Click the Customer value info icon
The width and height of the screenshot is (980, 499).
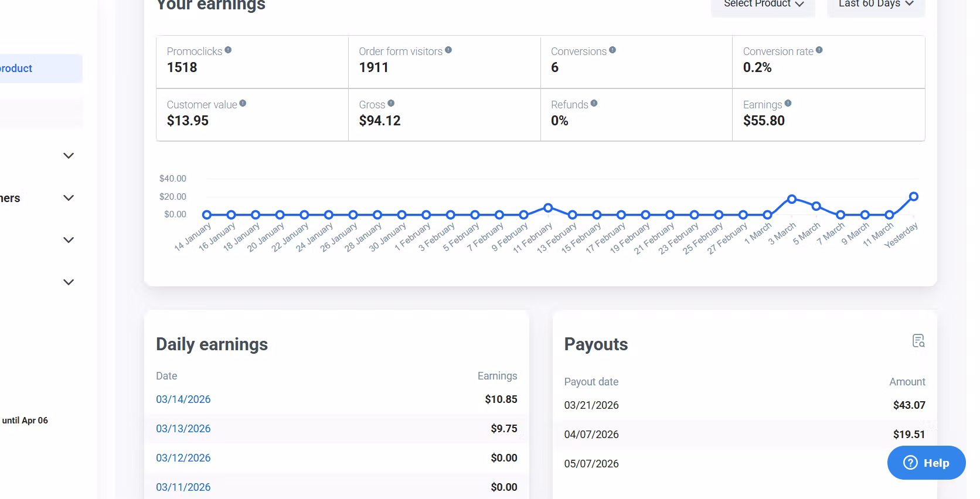point(243,104)
